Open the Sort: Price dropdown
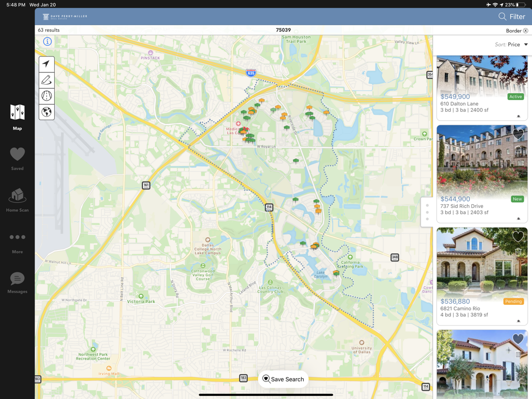The image size is (532, 399). click(511, 45)
